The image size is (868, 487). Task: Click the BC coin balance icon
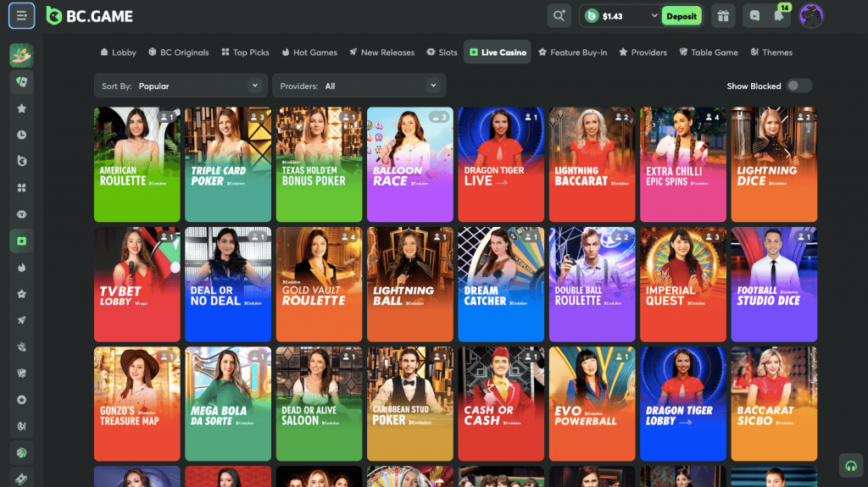click(x=592, y=16)
